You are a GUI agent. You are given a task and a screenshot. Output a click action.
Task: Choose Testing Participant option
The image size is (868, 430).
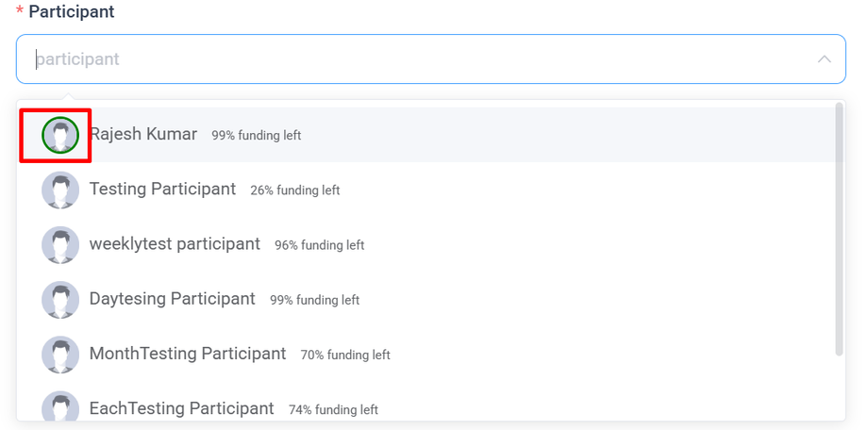162,189
